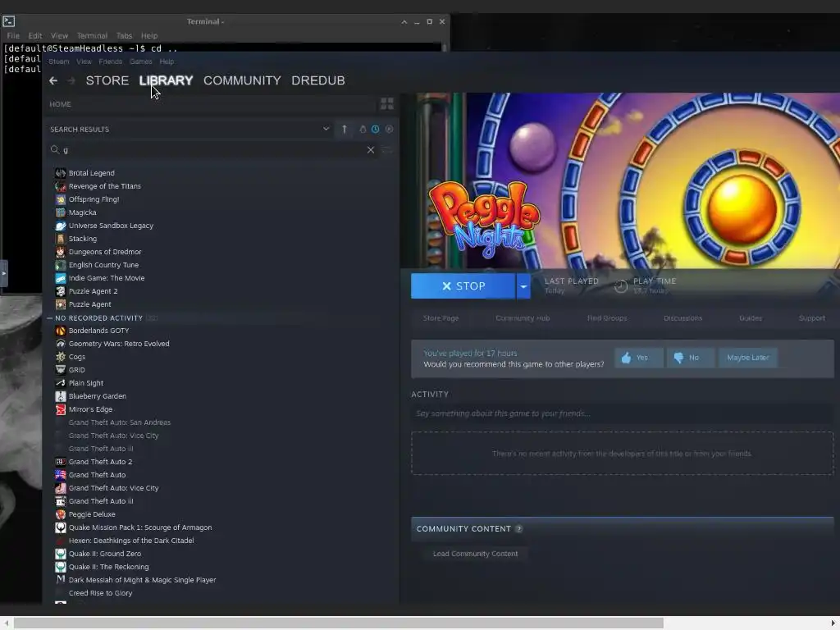This screenshot has width=840, height=630.
Task: Select Geometry Wars: Retro Evolved icon
Action: tap(61, 344)
